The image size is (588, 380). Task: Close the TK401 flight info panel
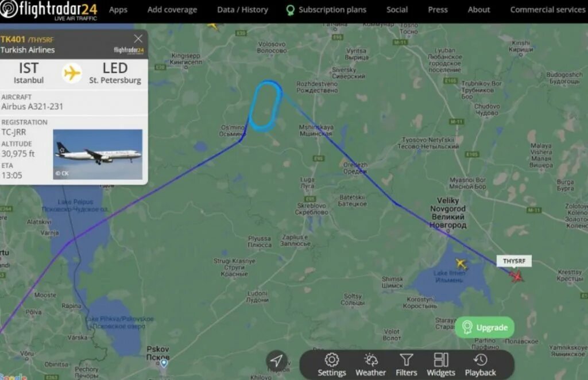138,38
